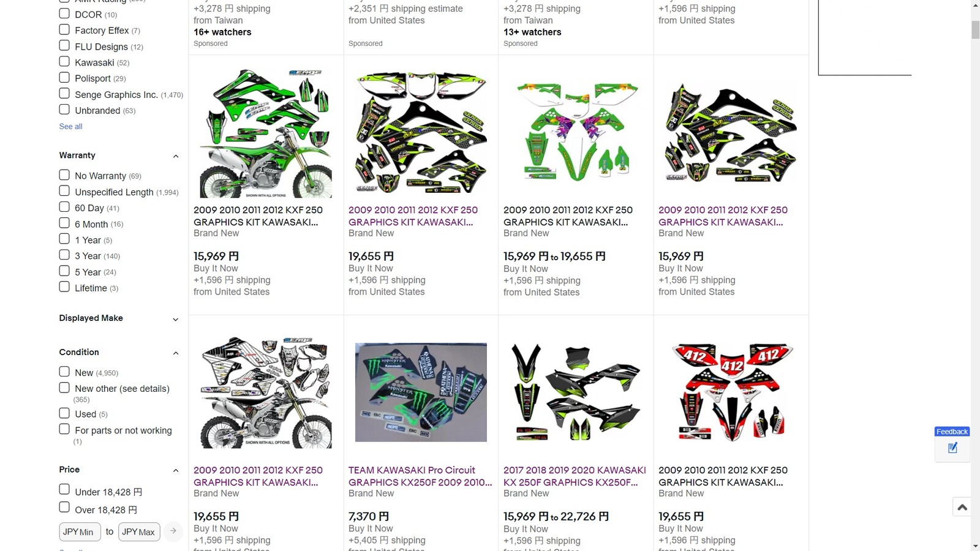
Task: Enable the Senge Graphics Inc. filter
Action: click(x=64, y=94)
